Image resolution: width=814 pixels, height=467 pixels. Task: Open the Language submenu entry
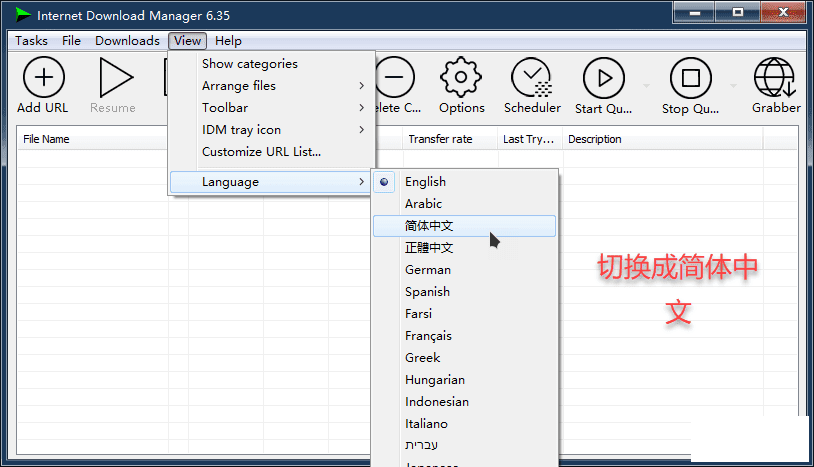[x=272, y=182]
